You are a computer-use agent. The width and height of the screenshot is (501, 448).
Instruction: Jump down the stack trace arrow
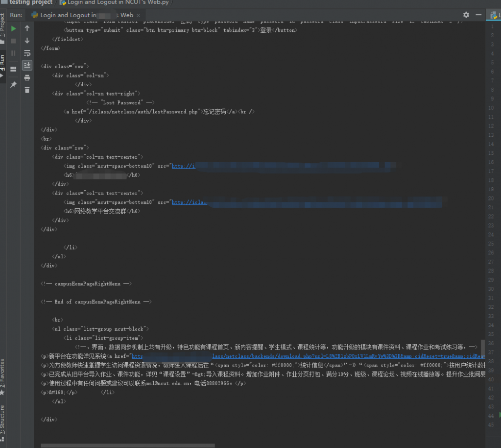(27, 41)
